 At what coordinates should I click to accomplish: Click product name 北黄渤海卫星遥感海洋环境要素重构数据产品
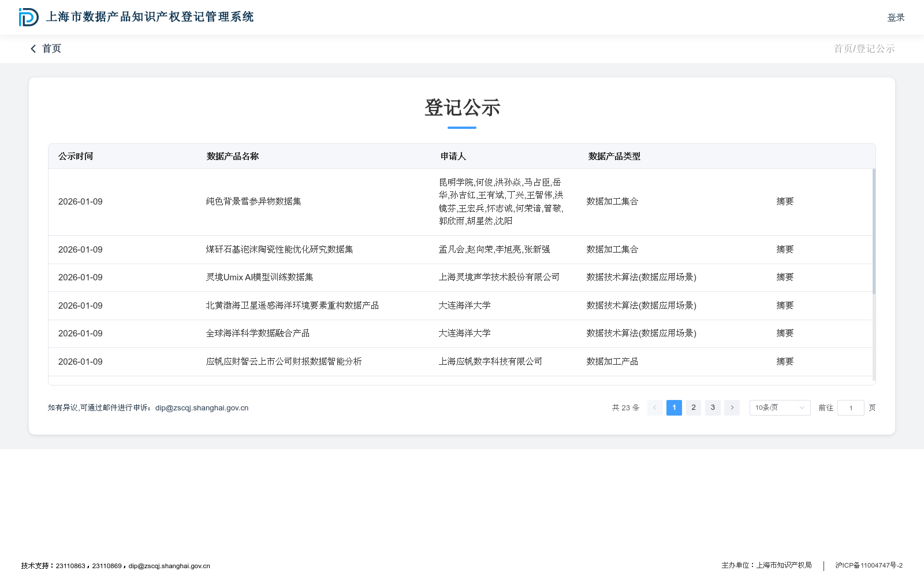pos(292,306)
